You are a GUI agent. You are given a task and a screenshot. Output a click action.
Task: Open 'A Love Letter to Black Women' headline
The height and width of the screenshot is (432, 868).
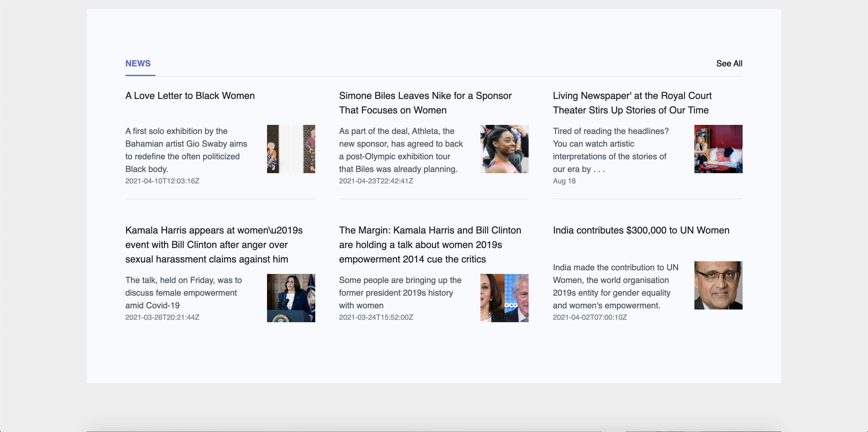pyautogui.click(x=190, y=96)
